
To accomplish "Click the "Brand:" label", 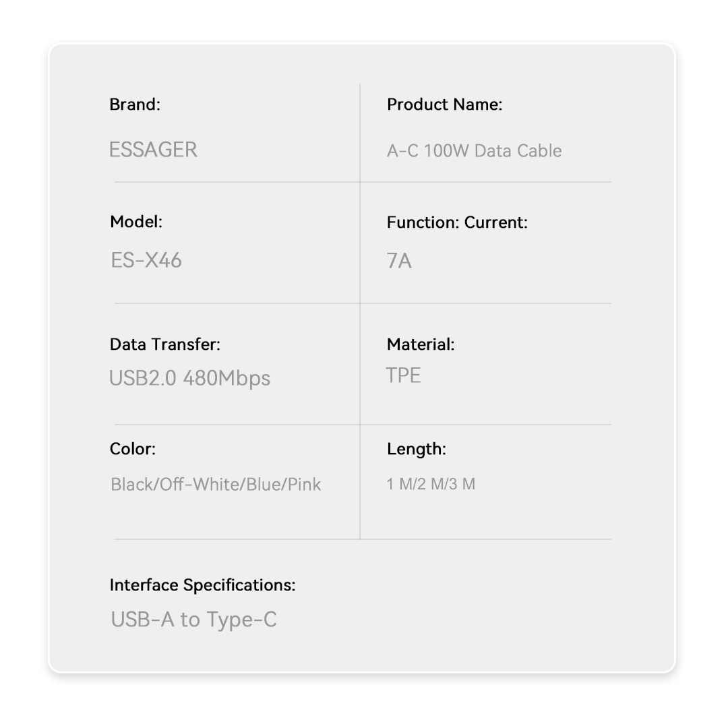I will tap(135, 104).
